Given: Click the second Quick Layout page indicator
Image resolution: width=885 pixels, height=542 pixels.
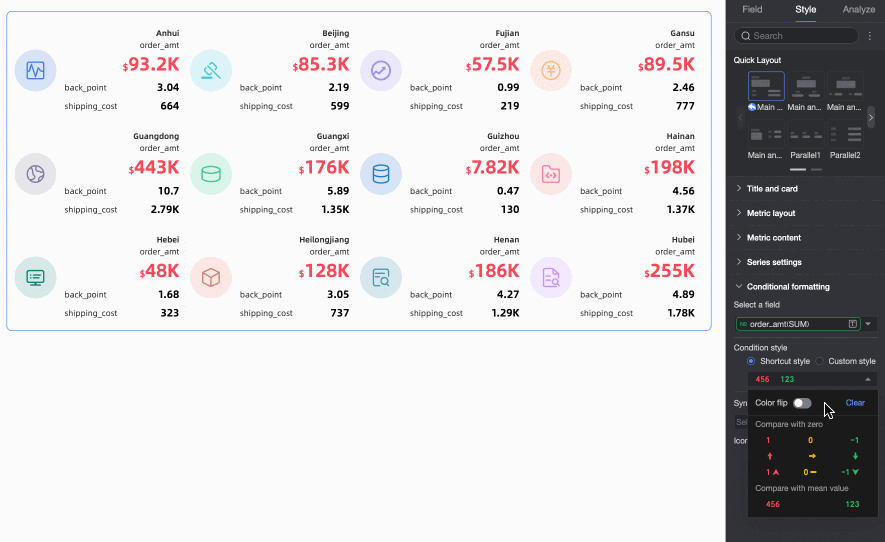Looking at the screenshot, I should [x=816, y=169].
